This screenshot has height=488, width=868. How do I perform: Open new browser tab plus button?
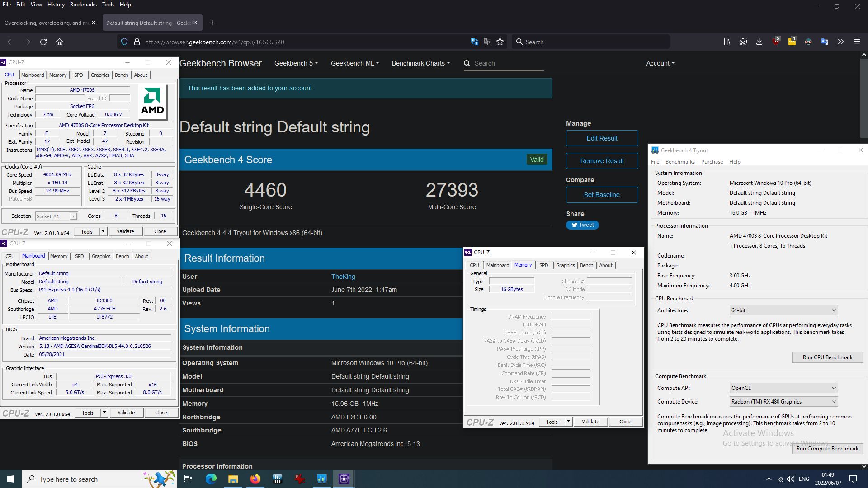pyautogui.click(x=212, y=23)
